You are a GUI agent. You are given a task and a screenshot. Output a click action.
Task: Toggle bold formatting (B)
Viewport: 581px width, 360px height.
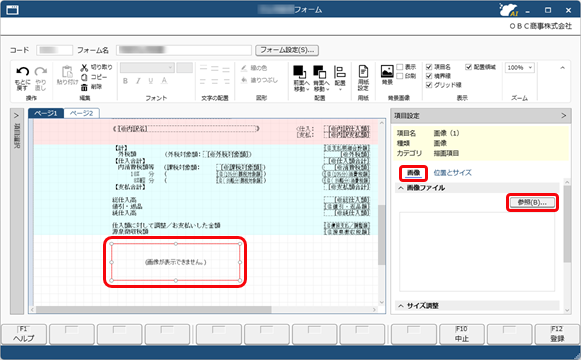(125, 81)
